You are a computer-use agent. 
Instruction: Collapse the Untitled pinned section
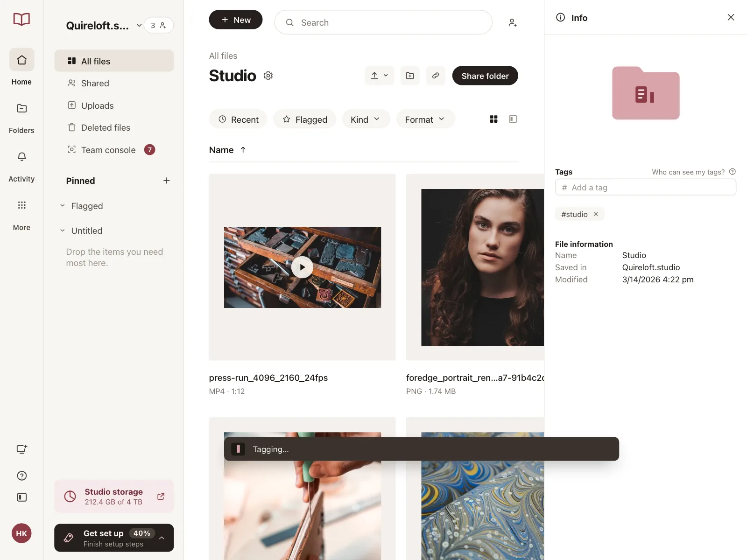(x=63, y=231)
